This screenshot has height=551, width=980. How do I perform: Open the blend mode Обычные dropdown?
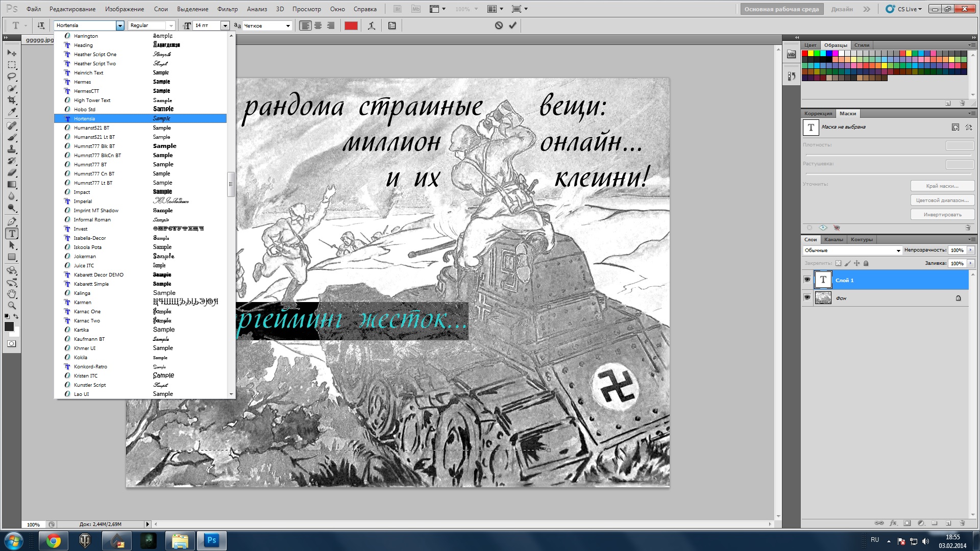pos(898,251)
